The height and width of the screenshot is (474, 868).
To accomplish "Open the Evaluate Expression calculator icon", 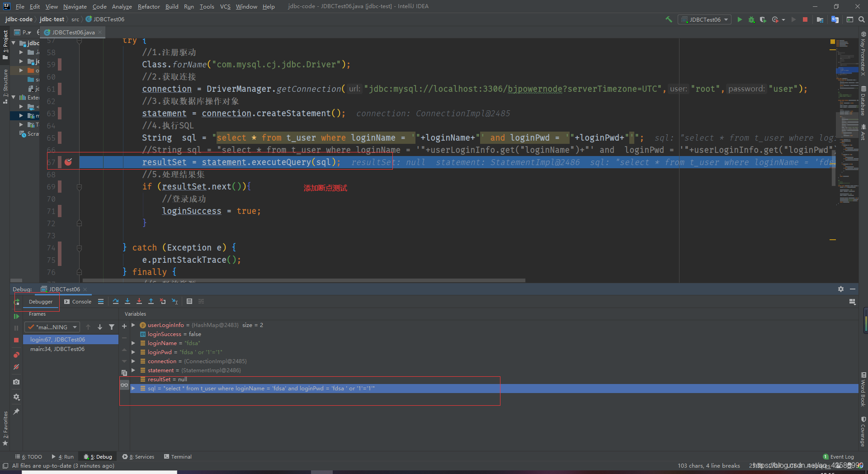I will click(189, 301).
